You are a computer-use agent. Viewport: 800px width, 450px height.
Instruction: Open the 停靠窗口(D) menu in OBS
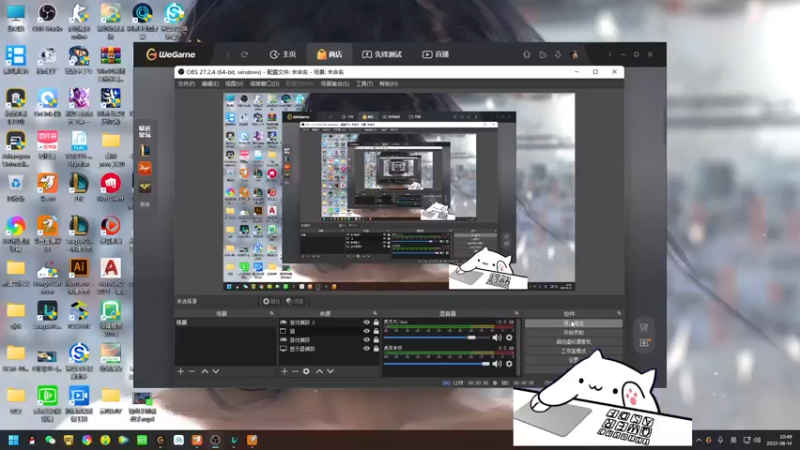pyautogui.click(x=264, y=84)
